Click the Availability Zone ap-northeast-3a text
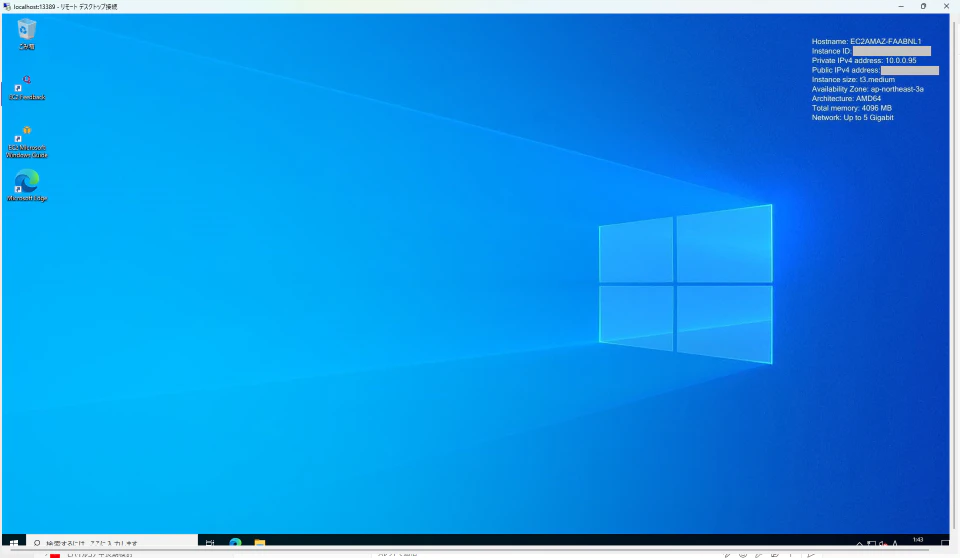Screen dimensions: 960x558 click(868, 89)
